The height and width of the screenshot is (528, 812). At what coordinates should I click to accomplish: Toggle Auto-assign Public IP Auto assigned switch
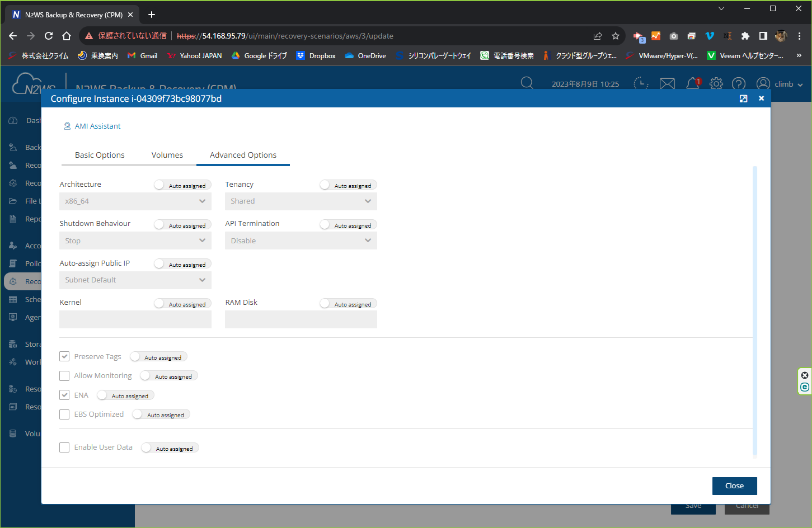coord(182,264)
